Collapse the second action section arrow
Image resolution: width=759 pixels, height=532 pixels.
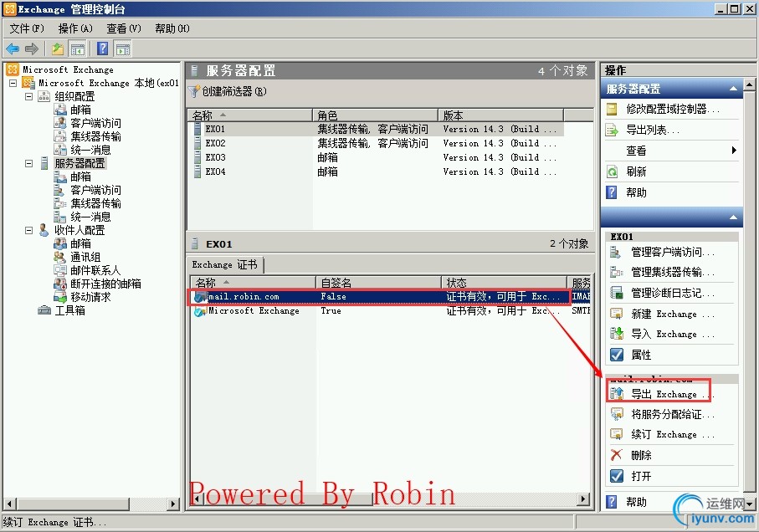coord(733,217)
